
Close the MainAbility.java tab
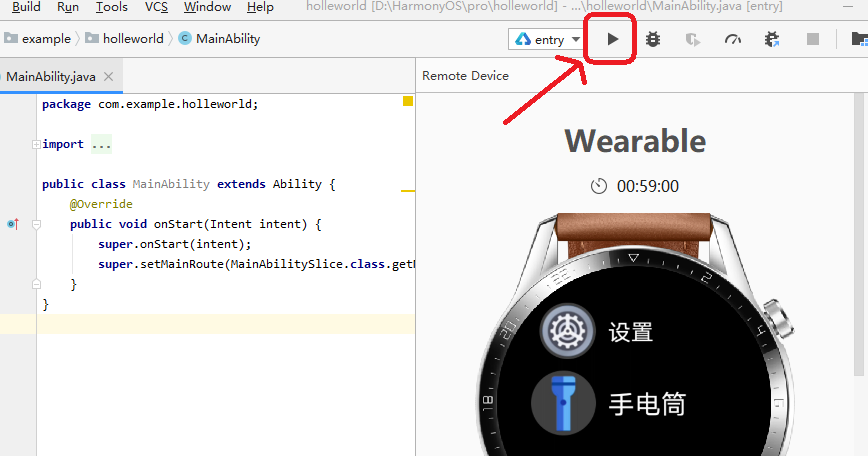coord(108,77)
